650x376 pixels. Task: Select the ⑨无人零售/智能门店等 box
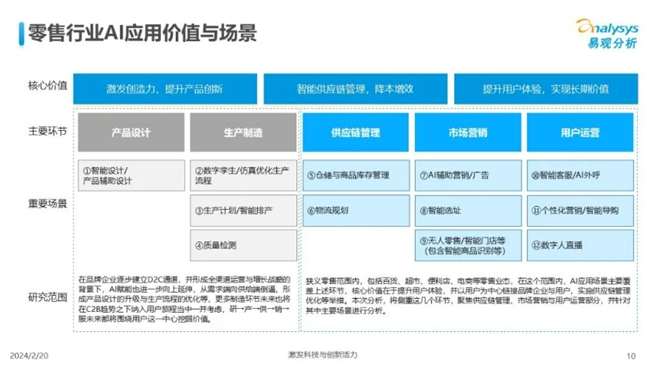[x=468, y=245]
